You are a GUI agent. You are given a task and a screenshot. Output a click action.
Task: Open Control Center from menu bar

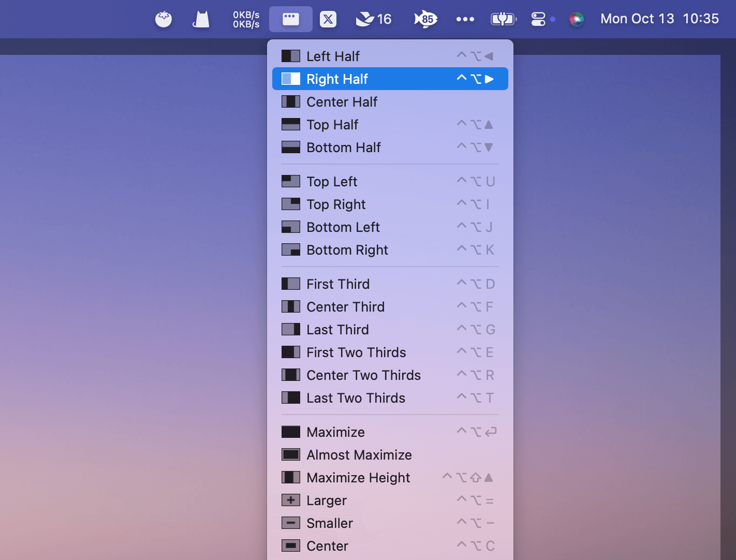point(538,19)
